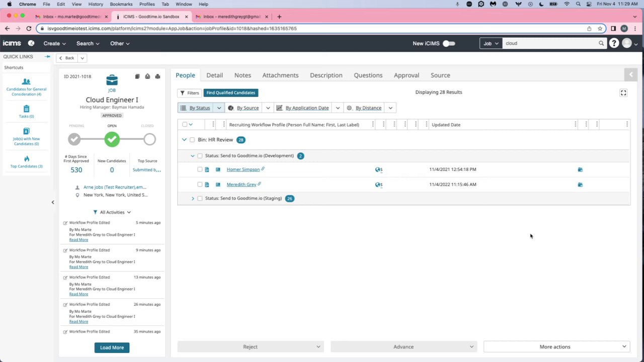Check the Send to Goodtime.io (Development) status checkbox
Viewport: 644px width, 362px height.
[200, 156]
